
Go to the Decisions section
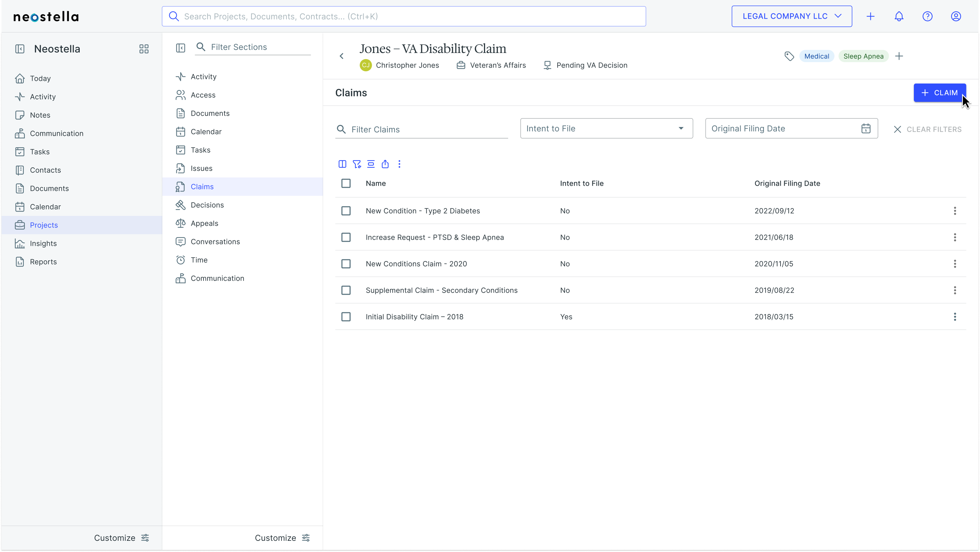pos(207,205)
